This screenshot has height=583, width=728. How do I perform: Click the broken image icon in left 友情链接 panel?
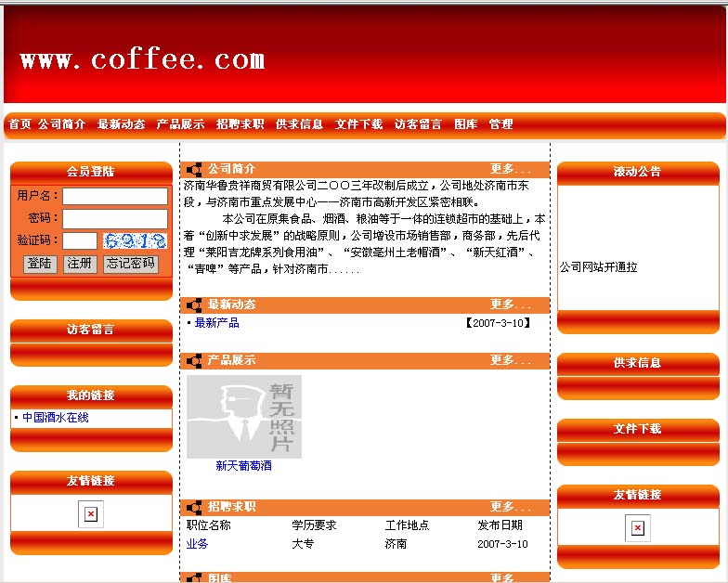[90, 513]
